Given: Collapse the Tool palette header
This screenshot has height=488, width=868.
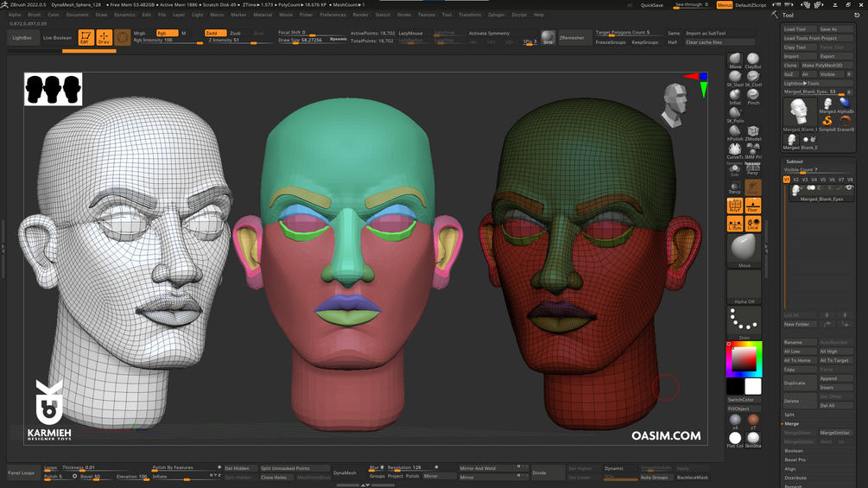Looking at the screenshot, I should coord(788,16).
